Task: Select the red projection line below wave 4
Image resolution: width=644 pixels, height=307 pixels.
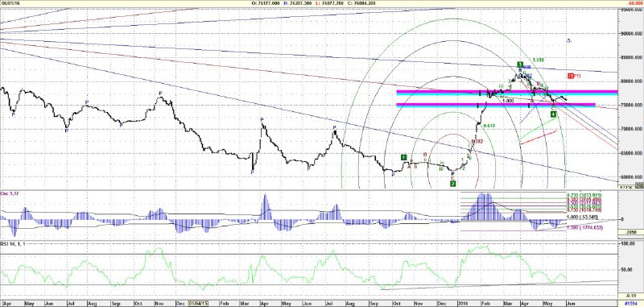Action: tap(539, 138)
